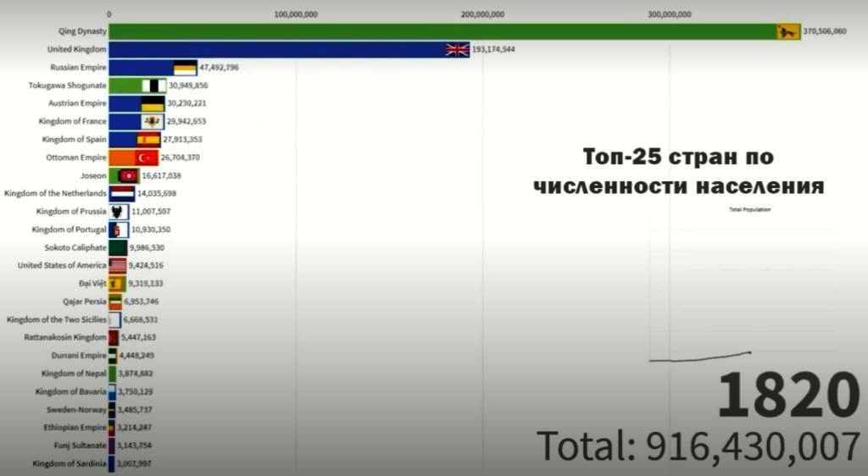
Task: Click the Qing Dynasty dragon flag icon
Action: pyautogui.click(x=788, y=32)
